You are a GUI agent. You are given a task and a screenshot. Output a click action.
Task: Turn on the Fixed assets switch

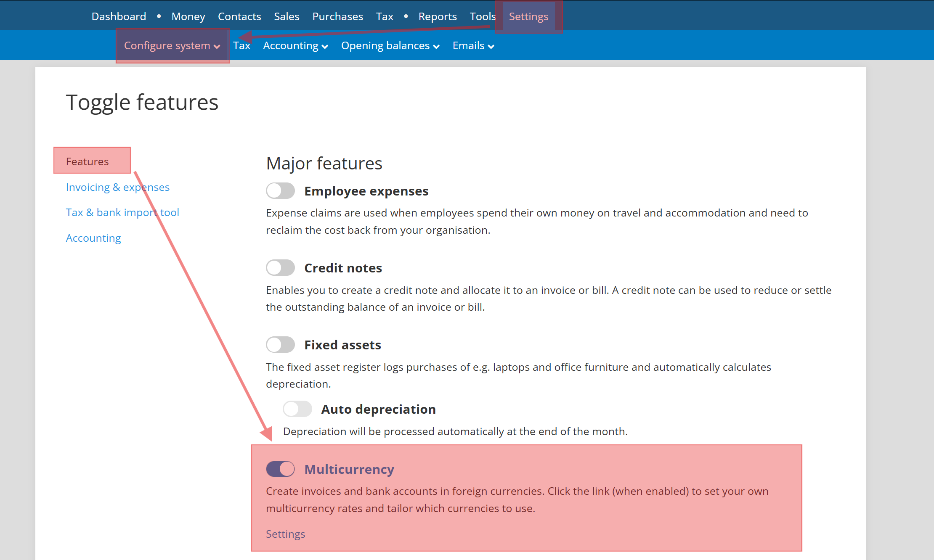click(x=280, y=345)
